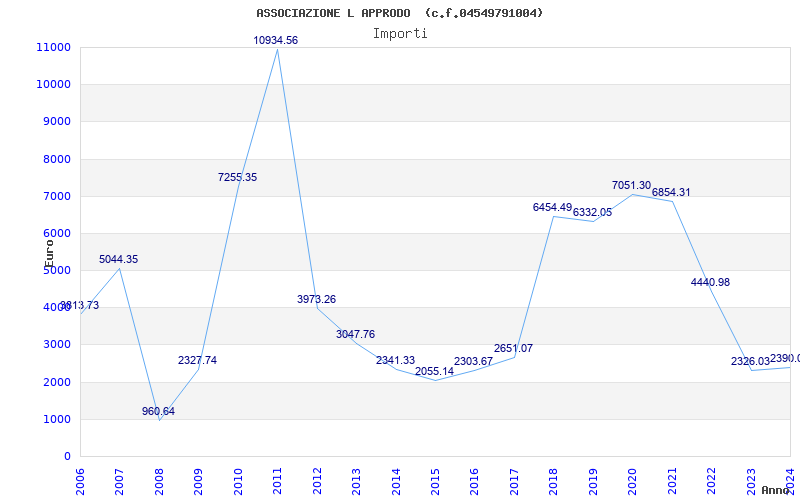Click the x-axis year 2018
The image size is (800, 500).
click(554, 481)
